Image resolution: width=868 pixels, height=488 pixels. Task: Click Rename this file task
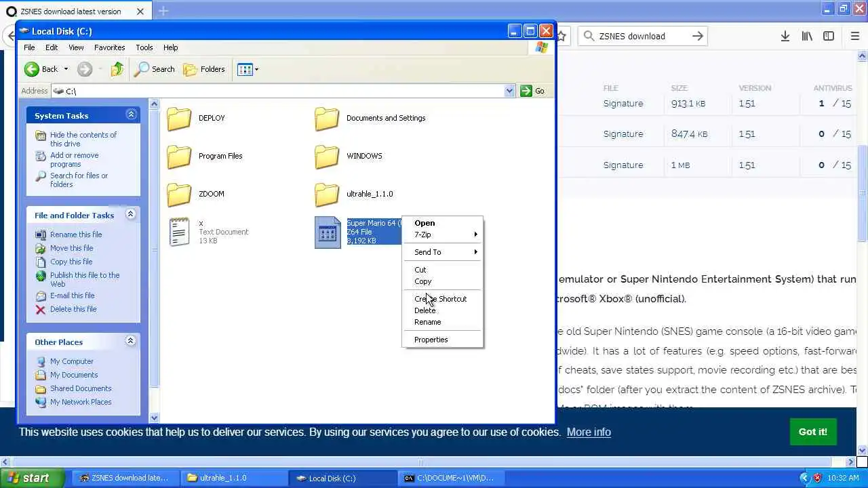[x=76, y=235]
